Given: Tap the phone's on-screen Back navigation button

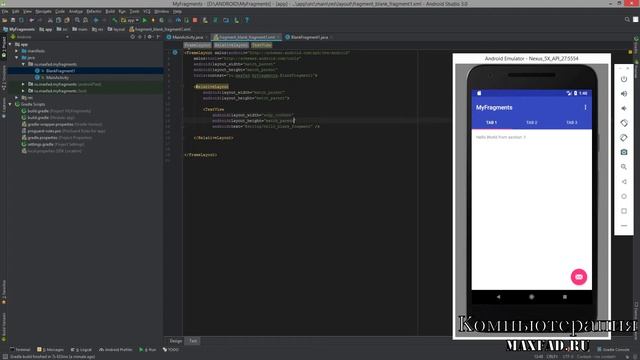Looking at the screenshot, I should click(x=498, y=297).
